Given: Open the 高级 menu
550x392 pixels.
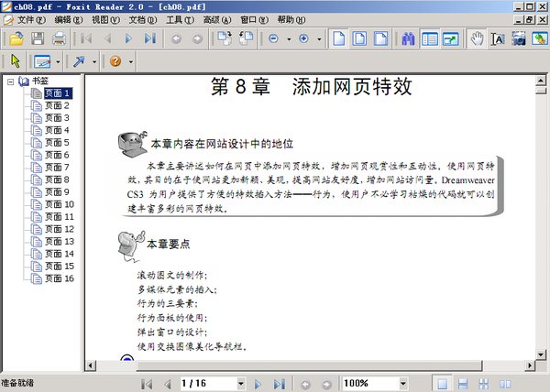Looking at the screenshot, I should [217, 19].
